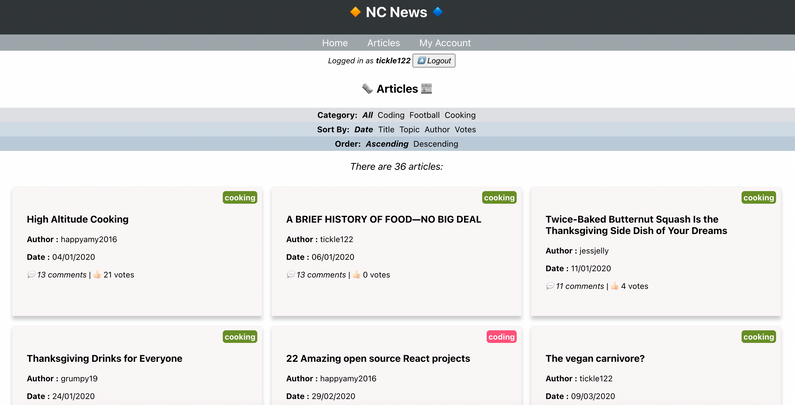795x405 pixels.
Task: Click coding tag badge on React projects card
Action: click(499, 337)
